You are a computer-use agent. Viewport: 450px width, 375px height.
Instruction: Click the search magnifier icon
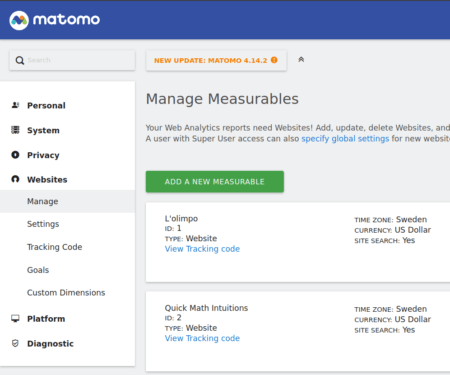click(x=20, y=60)
